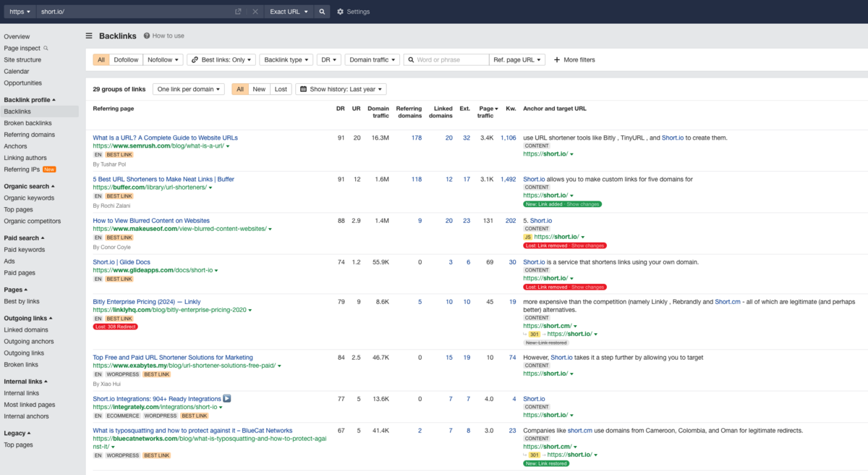Select the Dofollow link filter

coord(126,60)
